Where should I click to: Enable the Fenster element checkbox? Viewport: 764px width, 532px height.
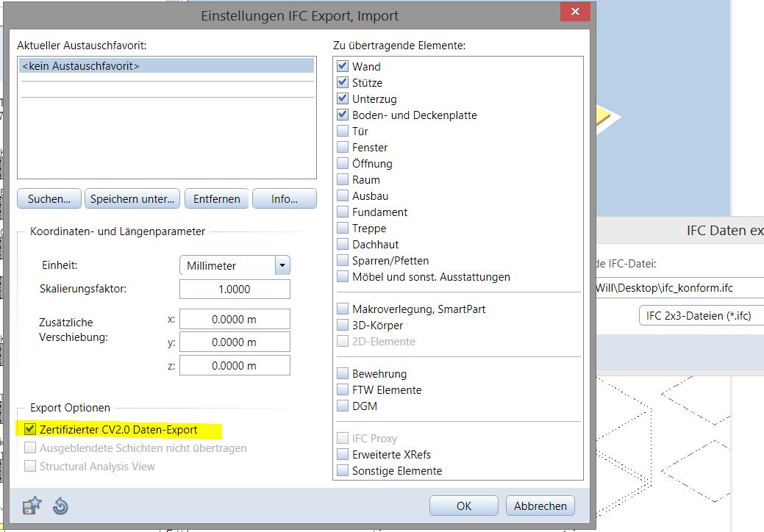click(343, 148)
